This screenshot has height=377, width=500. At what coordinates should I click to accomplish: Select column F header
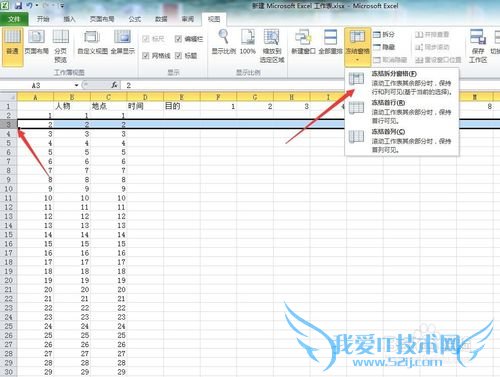point(218,97)
